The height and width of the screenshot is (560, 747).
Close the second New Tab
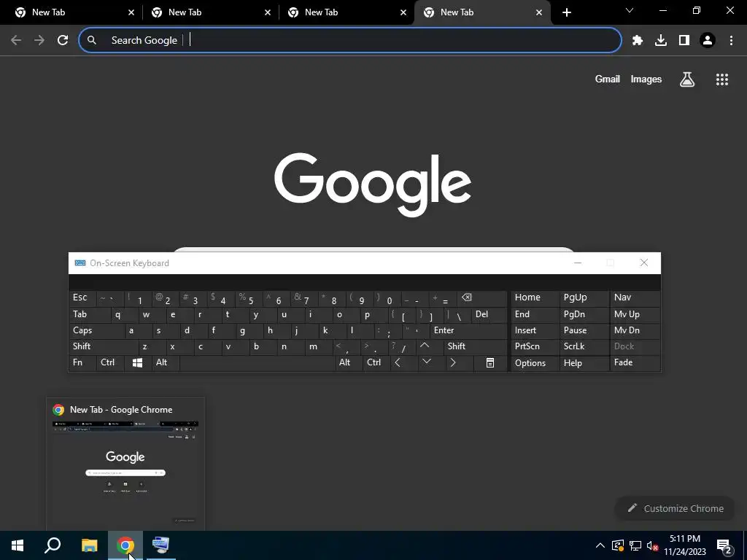[x=267, y=12]
